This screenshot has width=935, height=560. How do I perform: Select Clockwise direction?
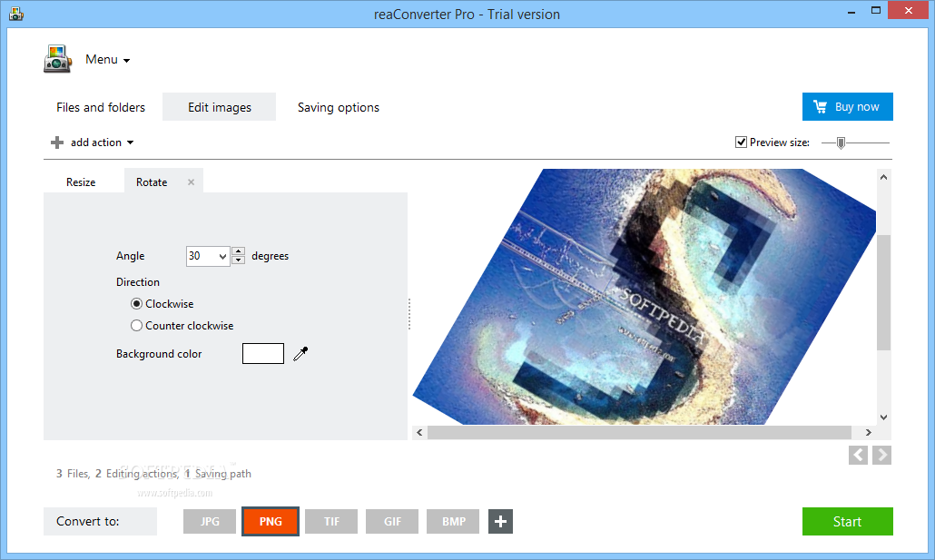click(x=136, y=303)
